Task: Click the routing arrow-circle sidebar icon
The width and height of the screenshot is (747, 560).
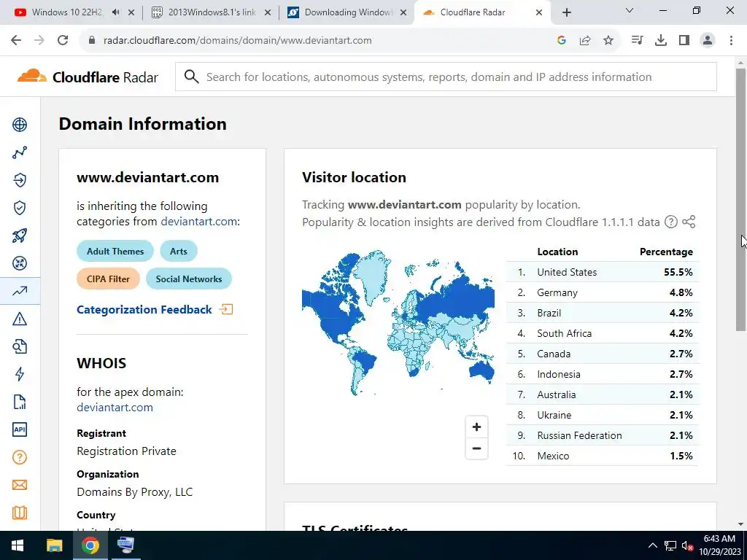Action: click(20, 180)
